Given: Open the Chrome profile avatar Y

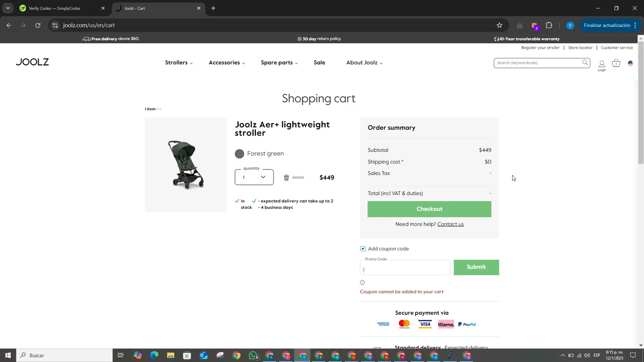Looking at the screenshot, I should (x=570, y=26).
